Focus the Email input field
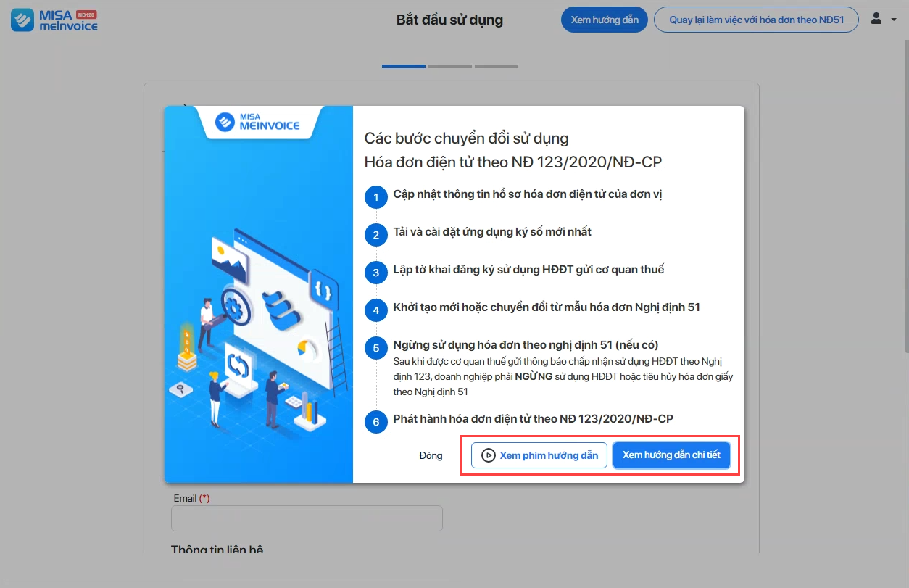 point(307,518)
